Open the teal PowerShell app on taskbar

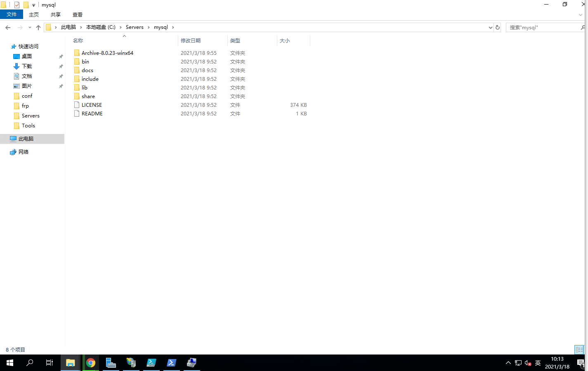pyautogui.click(x=151, y=363)
